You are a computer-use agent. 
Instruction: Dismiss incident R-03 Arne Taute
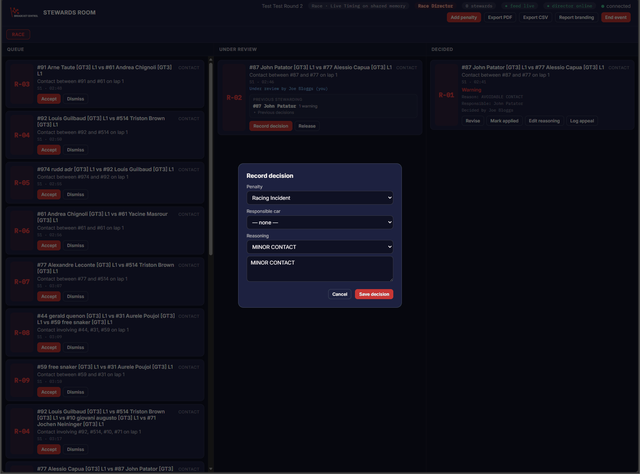[x=76, y=99]
